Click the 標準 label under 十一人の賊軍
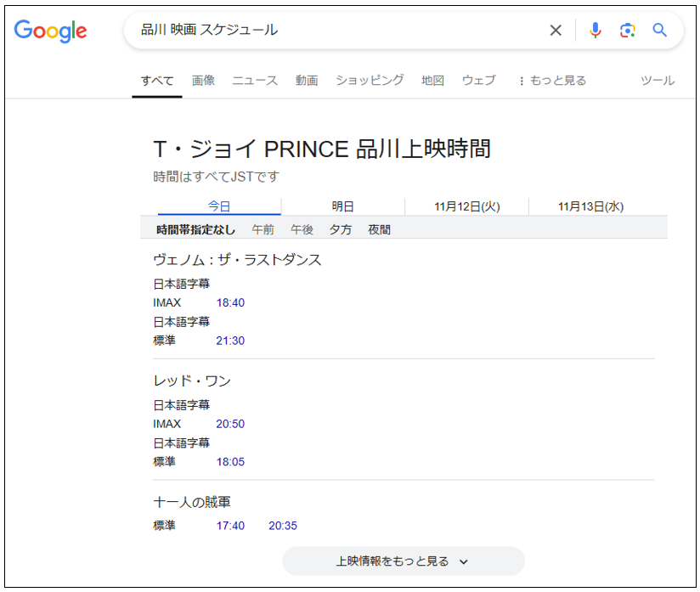 point(164,526)
